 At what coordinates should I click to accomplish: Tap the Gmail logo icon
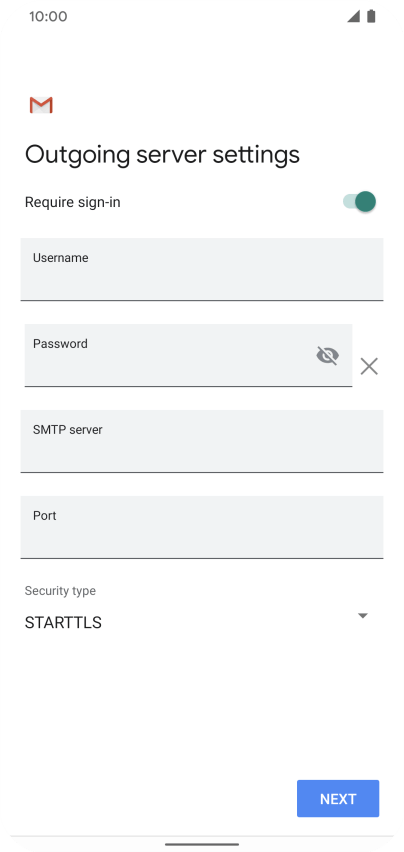(41, 105)
